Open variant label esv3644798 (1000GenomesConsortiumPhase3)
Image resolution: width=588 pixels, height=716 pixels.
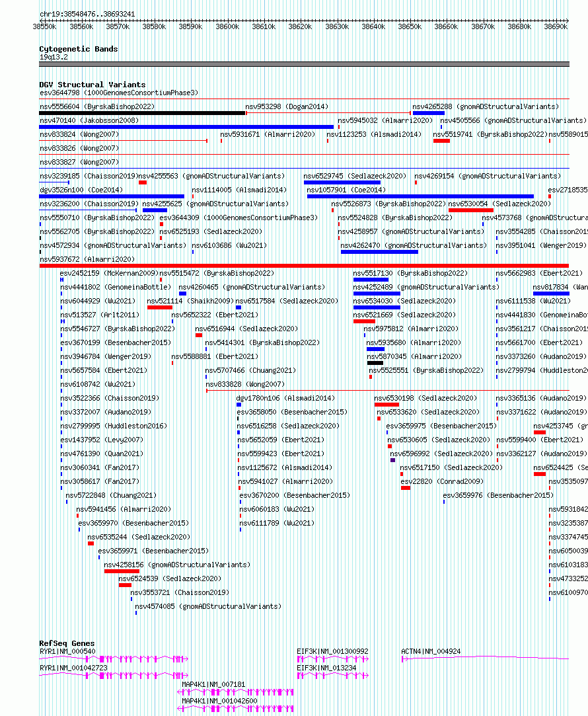point(119,93)
